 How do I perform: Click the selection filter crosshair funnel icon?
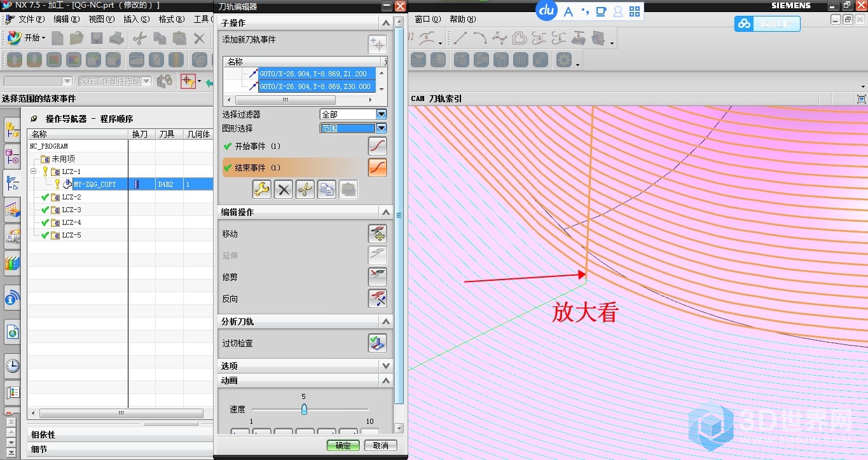(188, 81)
